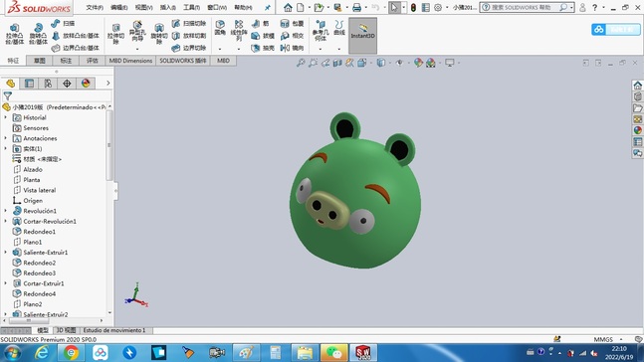Select the Linear Pattern tool

click(239, 31)
